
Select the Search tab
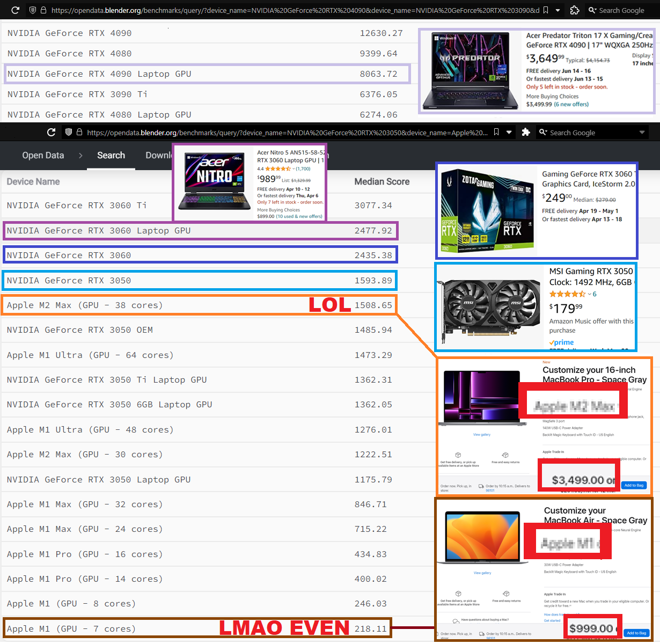click(111, 155)
